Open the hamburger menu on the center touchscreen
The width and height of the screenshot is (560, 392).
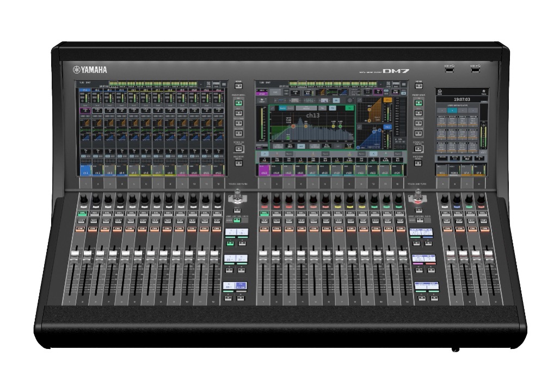(x=404, y=85)
